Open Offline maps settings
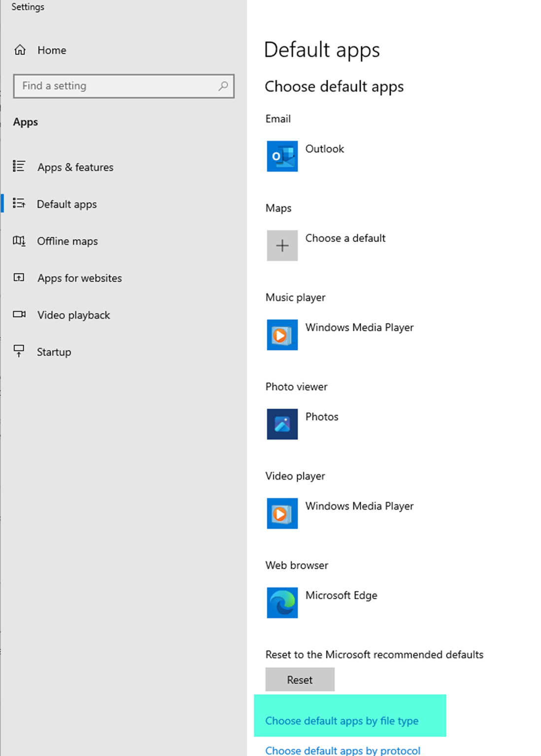 point(68,241)
